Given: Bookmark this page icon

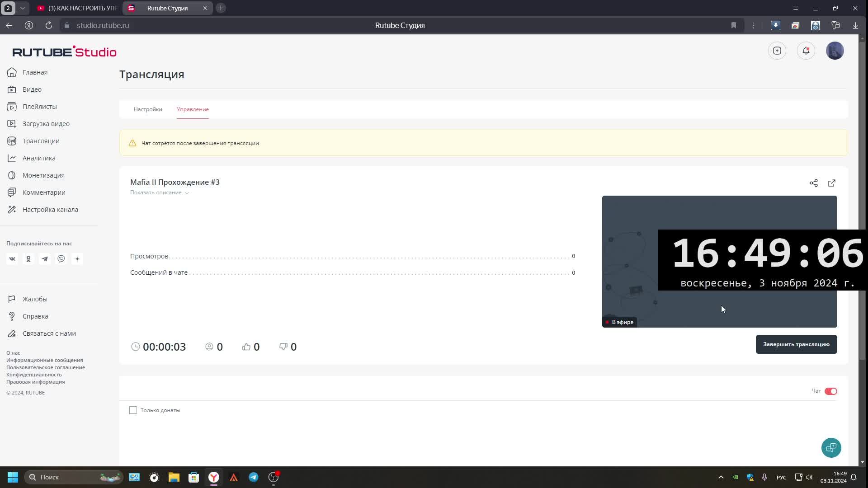Looking at the screenshot, I should point(734,25).
